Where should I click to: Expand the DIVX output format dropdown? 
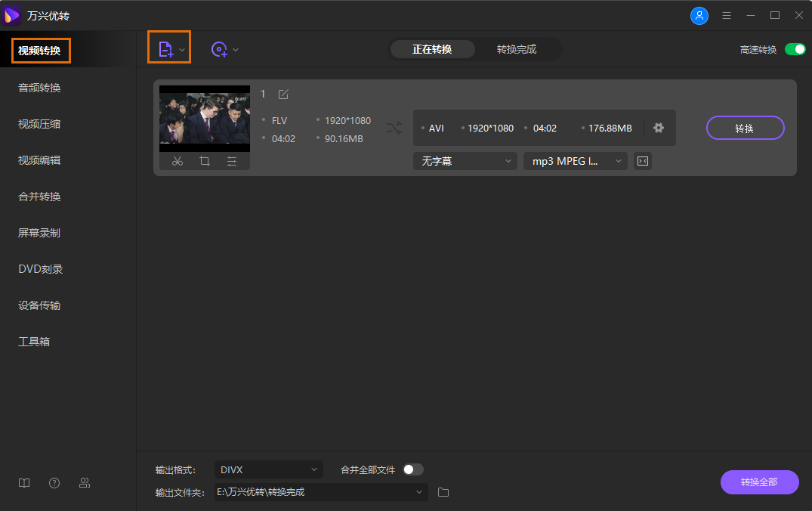coord(268,469)
